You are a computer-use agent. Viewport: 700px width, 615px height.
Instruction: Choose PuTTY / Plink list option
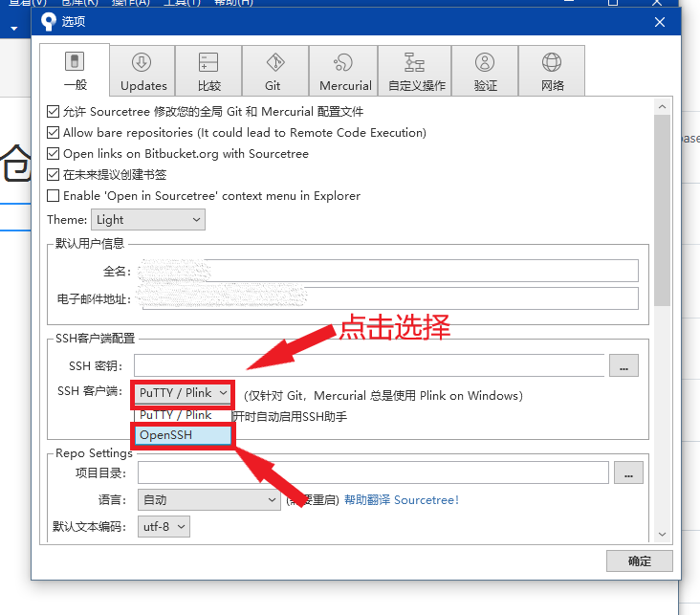pos(183,415)
